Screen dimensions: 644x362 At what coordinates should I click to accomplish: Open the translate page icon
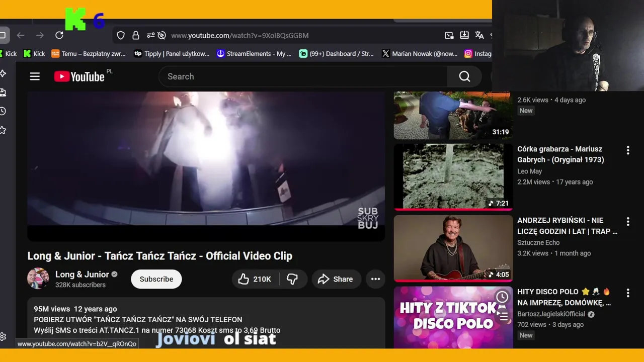(479, 35)
